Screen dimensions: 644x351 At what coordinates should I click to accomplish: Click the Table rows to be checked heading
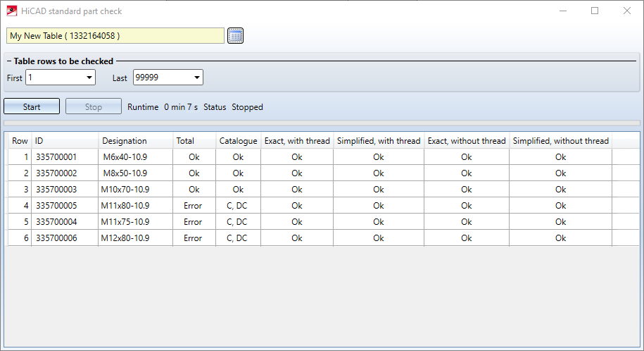(x=63, y=61)
